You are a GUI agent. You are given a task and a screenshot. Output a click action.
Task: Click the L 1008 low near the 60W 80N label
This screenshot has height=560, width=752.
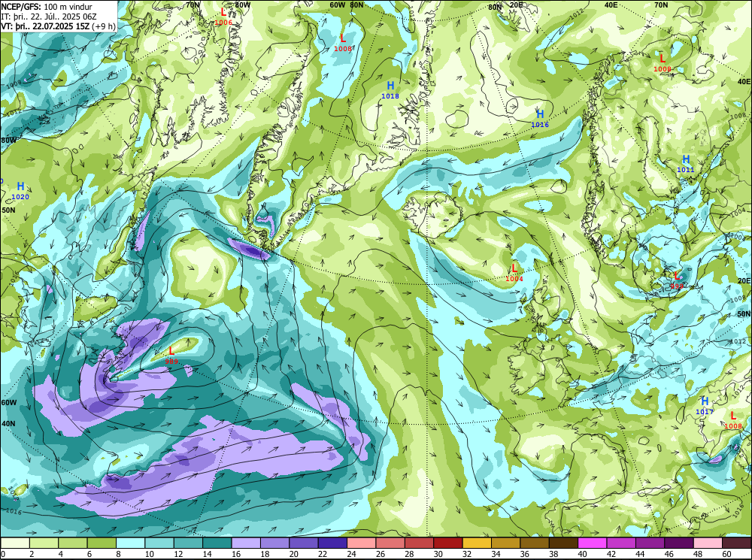click(x=343, y=43)
